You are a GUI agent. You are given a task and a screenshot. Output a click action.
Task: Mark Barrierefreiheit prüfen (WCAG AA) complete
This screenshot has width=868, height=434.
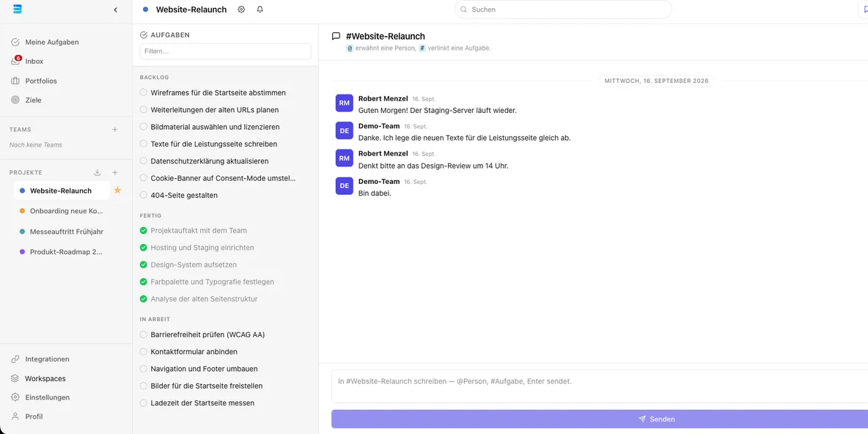(x=144, y=334)
